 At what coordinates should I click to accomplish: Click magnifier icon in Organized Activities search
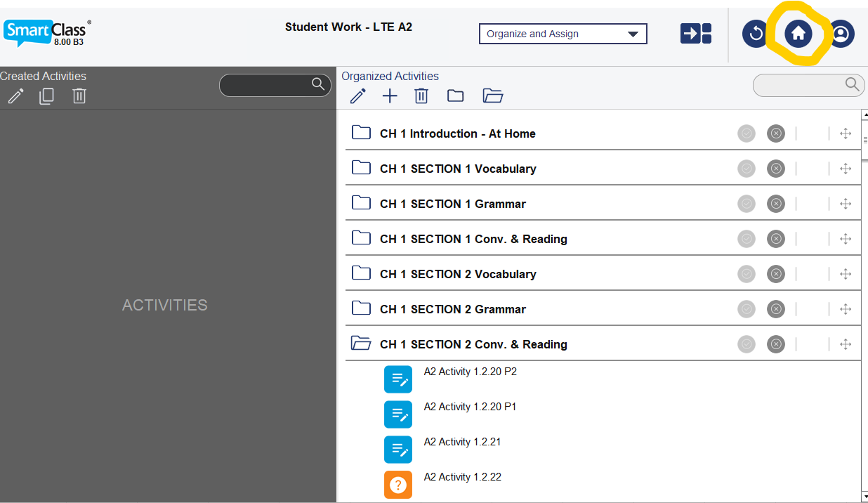(852, 84)
